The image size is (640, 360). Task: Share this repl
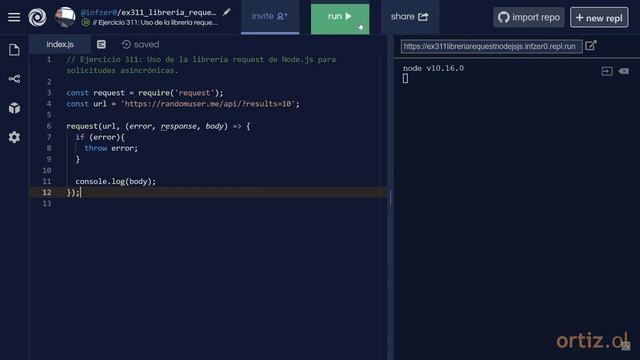click(409, 17)
